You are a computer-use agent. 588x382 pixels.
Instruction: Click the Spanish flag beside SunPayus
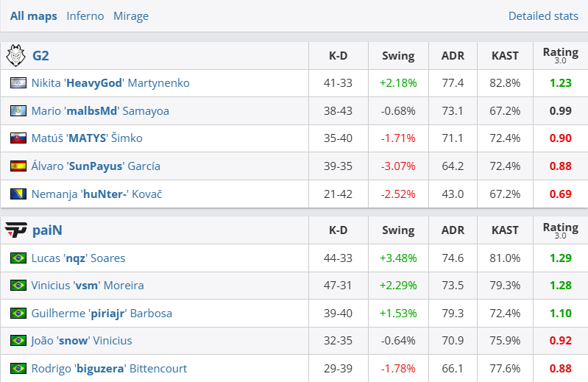tap(18, 166)
